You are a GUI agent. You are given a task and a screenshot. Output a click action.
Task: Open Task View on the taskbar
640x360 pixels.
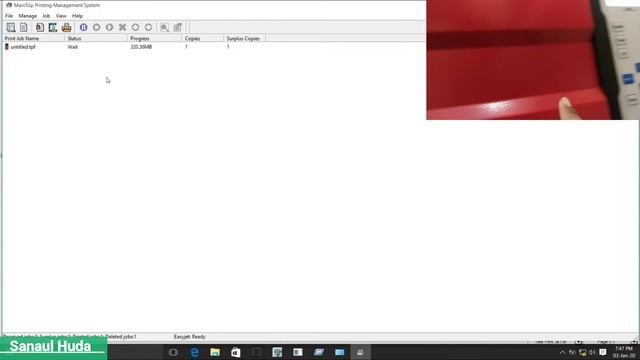[173, 352]
